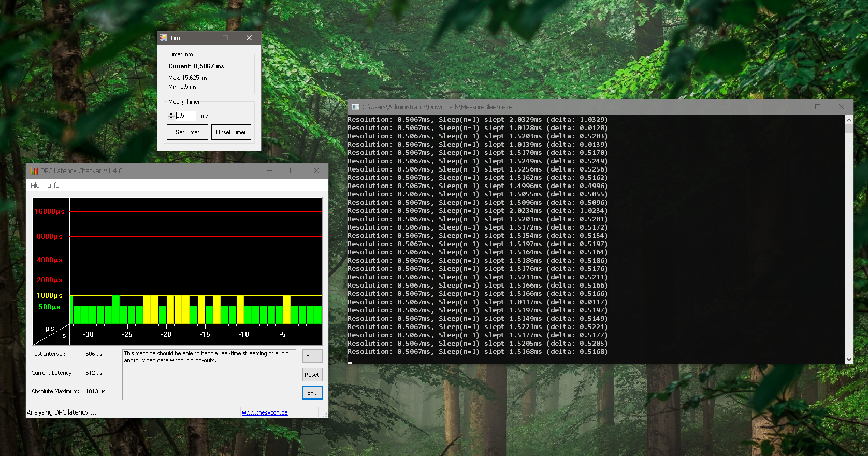Click the 16000µs label on latency graph
This screenshot has width=868, height=456.
pos(49,212)
